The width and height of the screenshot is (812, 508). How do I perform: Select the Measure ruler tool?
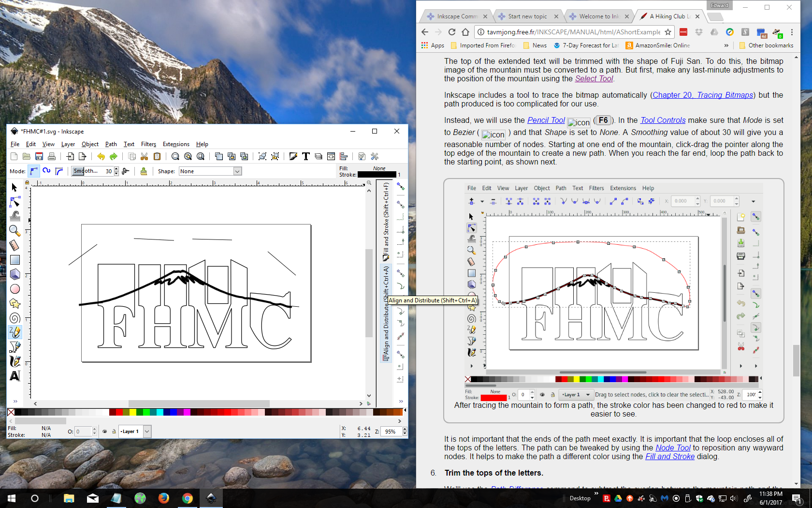coord(14,245)
